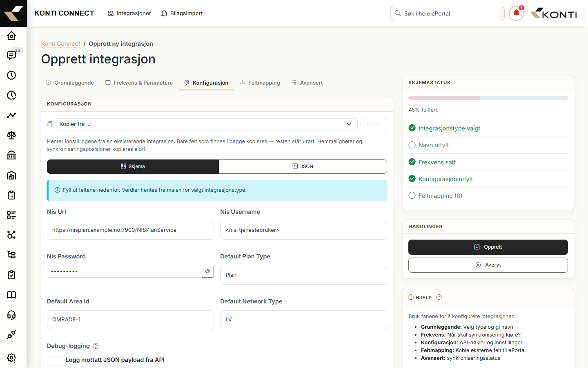This screenshot has height=368, width=588.
Task: Click the copy icon beside Kopier fra
Action: coord(50,124)
